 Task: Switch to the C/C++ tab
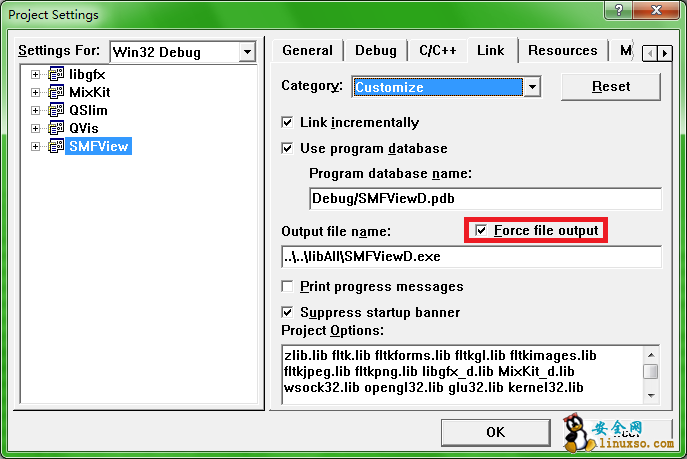click(x=438, y=50)
